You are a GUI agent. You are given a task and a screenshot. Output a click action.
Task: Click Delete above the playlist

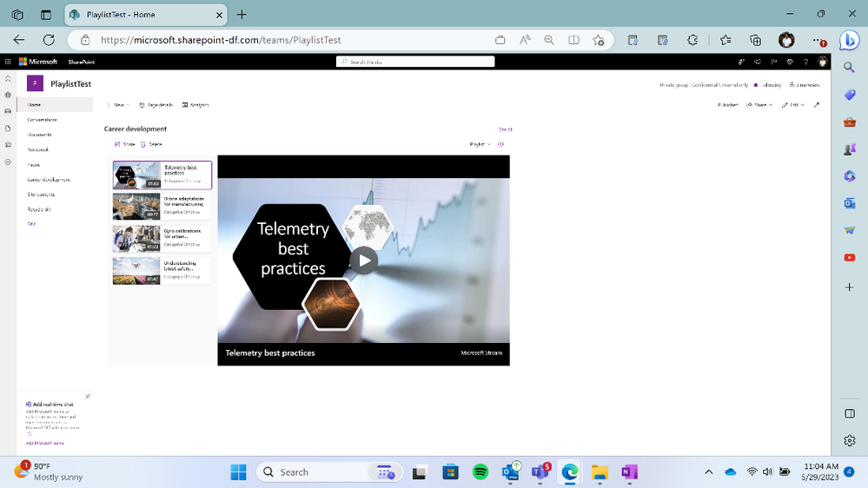(151, 144)
